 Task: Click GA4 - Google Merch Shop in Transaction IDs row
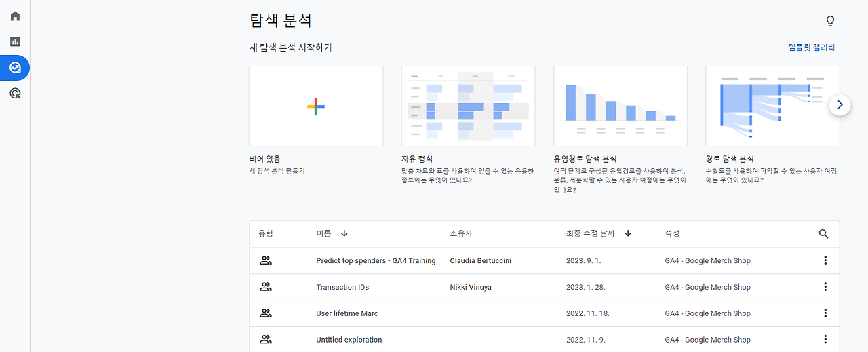707,287
